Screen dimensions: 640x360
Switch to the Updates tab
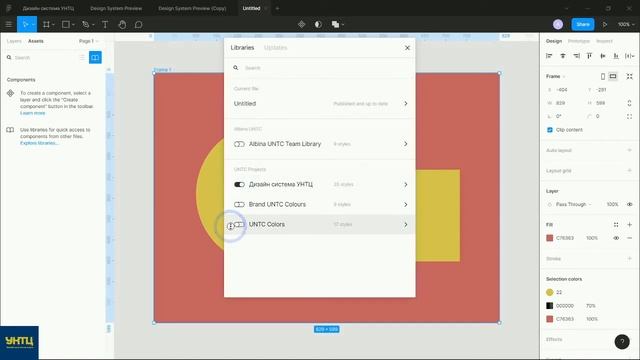tap(276, 48)
